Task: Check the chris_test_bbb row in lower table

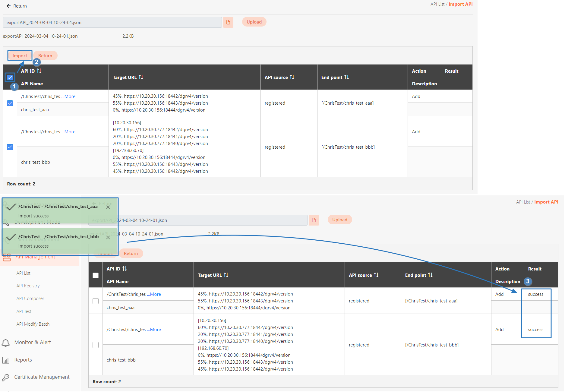Action: (x=96, y=345)
